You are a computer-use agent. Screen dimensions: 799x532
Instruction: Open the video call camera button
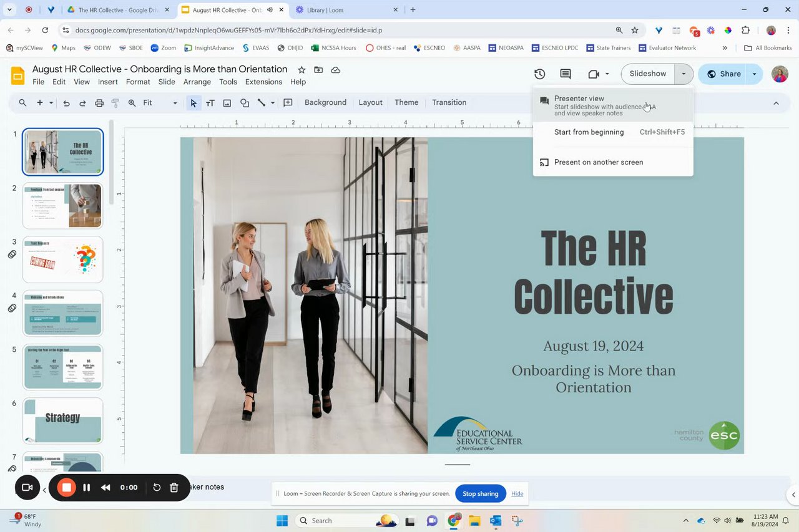click(x=594, y=74)
